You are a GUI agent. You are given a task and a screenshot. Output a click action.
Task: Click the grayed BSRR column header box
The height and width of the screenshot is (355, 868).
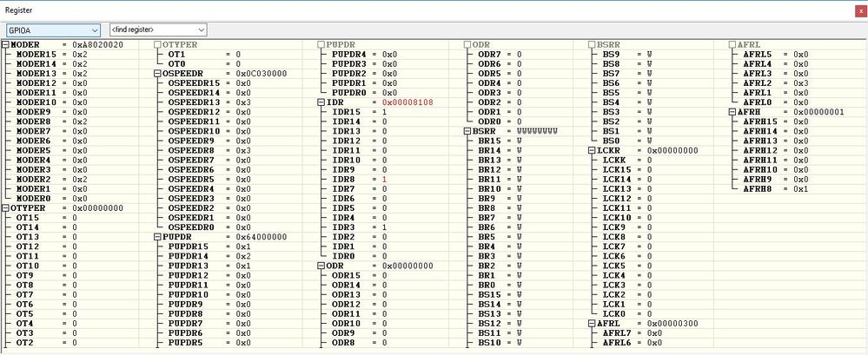(591, 44)
